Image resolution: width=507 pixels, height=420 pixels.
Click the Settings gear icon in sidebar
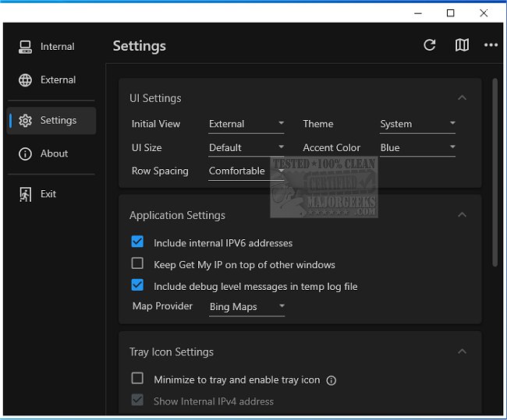click(x=26, y=121)
